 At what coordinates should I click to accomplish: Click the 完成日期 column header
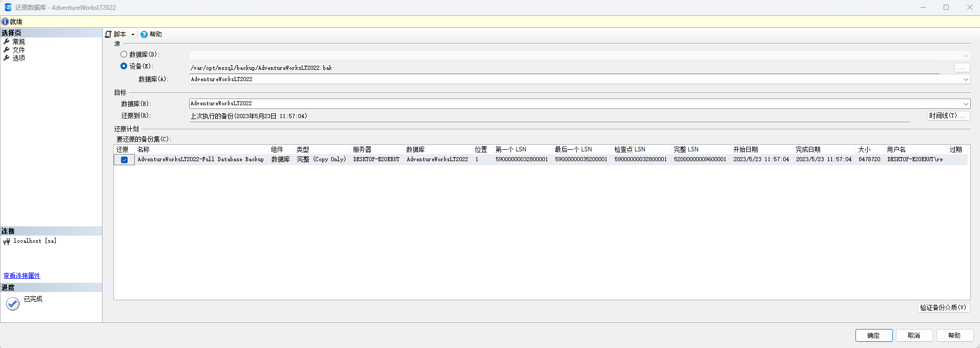pos(825,149)
